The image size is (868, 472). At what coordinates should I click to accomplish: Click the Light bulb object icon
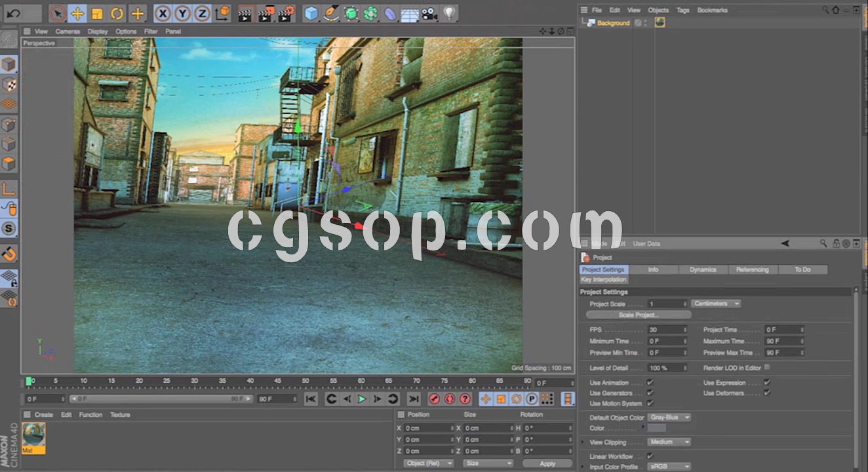(x=449, y=13)
